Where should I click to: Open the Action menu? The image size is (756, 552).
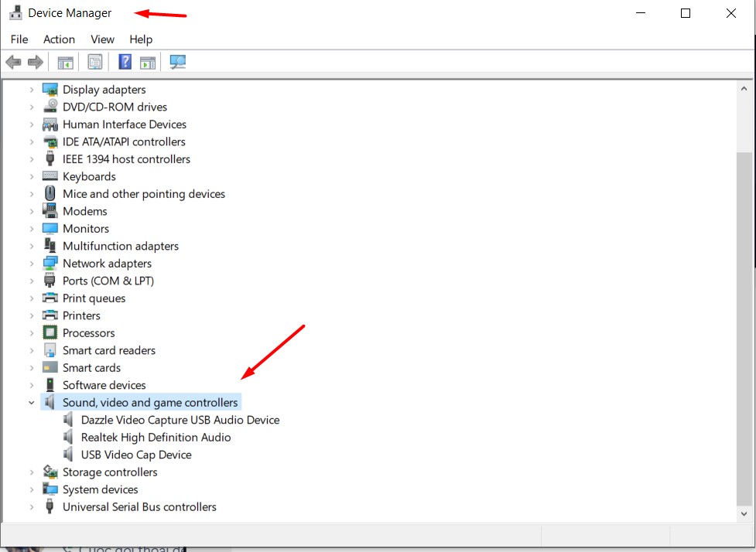[x=59, y=39]
